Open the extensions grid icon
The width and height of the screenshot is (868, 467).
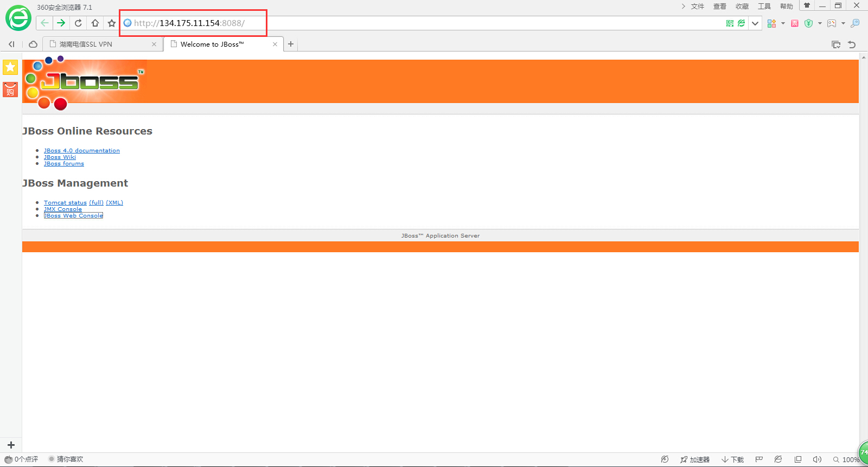(771, 23)
